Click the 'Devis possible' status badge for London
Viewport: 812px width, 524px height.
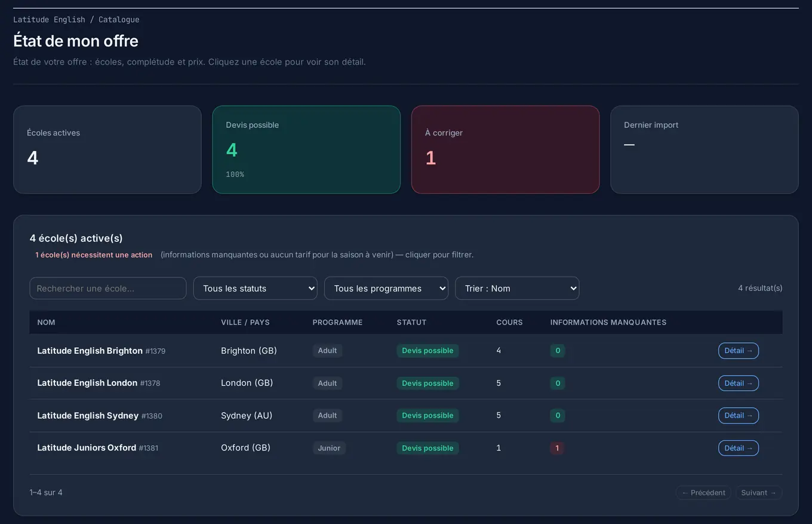coord(427,383)
